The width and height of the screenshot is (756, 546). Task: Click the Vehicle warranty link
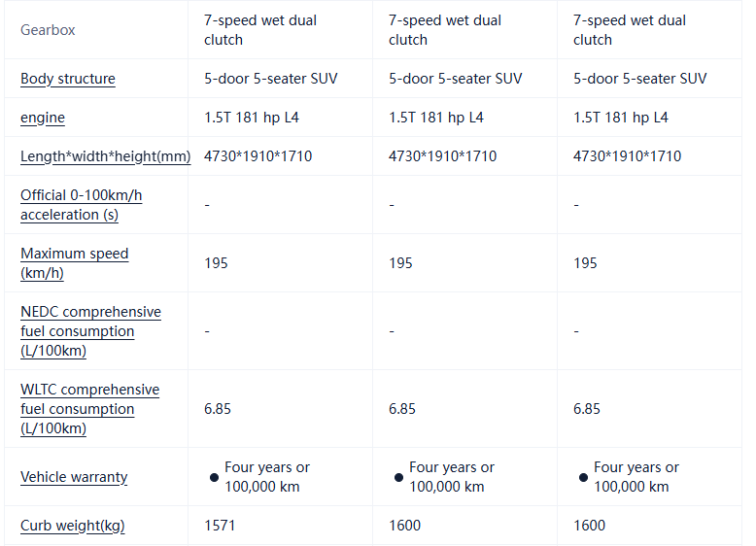[74, 477]
